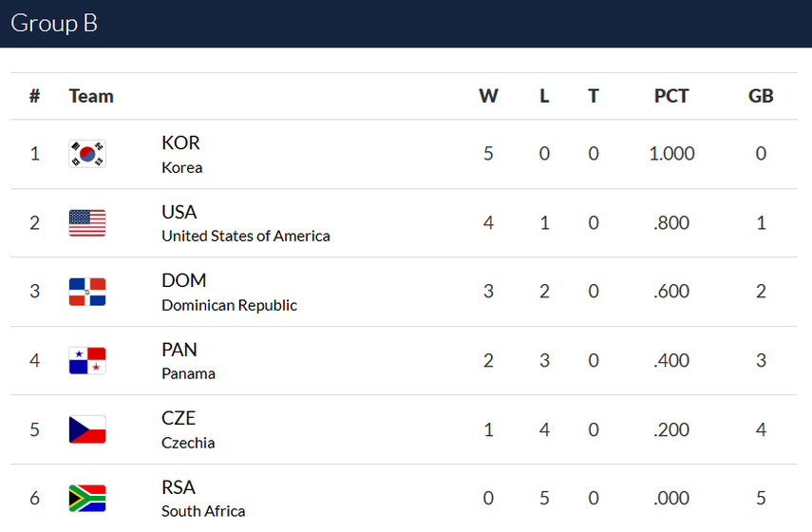Screen dimensions: 812x532
Task: Click the Dominican Republic flag icon
Action: 87,292
